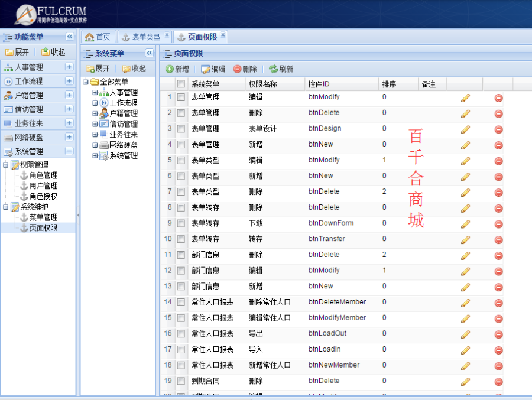
Task: Click the red delete icon for row 1 表单管理 编辑
Action: point(498,98)
